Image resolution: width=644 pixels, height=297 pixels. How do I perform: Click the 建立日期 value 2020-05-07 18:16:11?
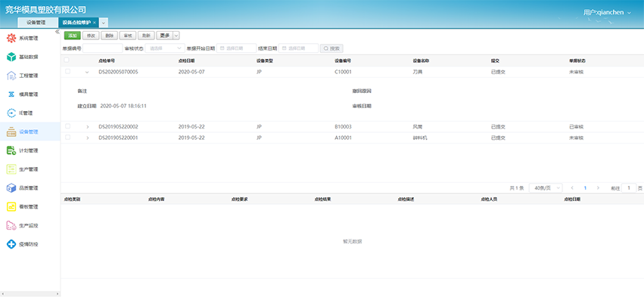point(123,106)
